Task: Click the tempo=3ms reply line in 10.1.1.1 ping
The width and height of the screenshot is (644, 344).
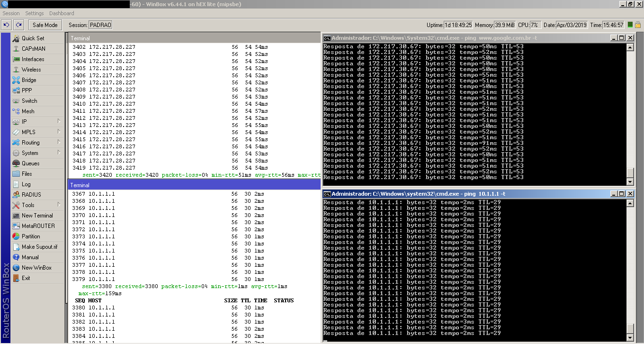Action: click(x=412, y=322)
